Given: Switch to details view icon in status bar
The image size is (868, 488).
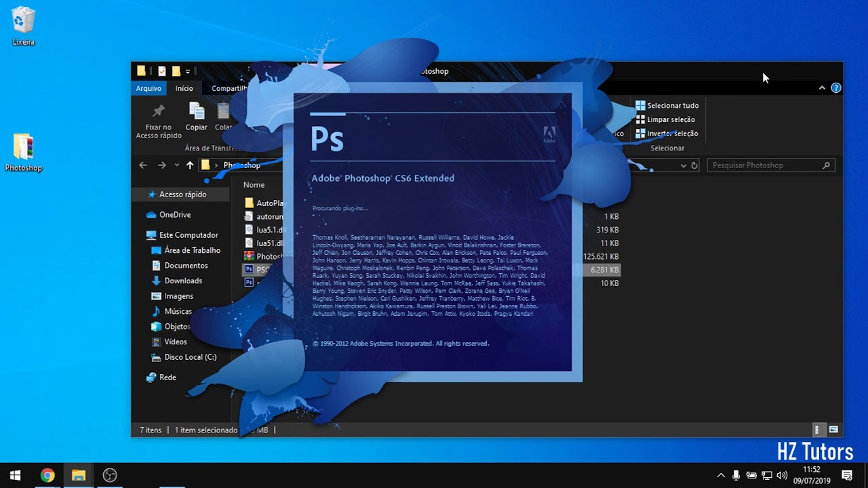Looking at the screenshot, I should click(x=819, y=430).
